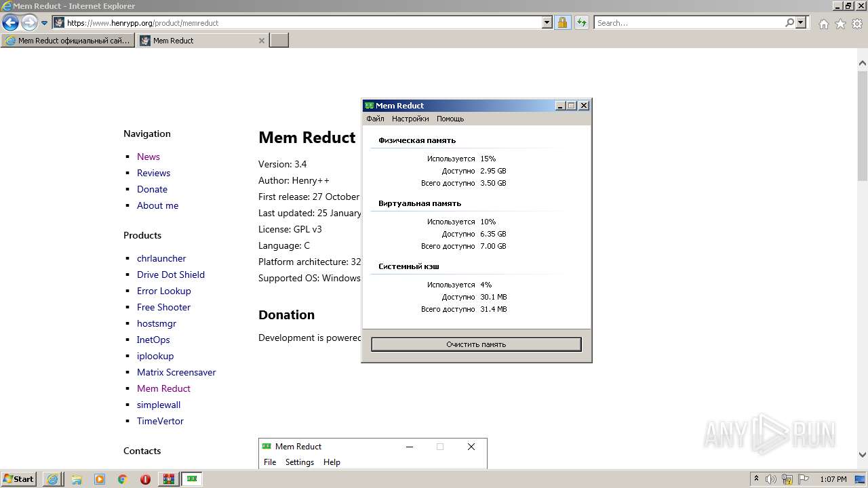Screen dimensions: 868x488
Task: Click the Internet Explorer Home icon
Action: pyautogui.click(x=823, y=24)
